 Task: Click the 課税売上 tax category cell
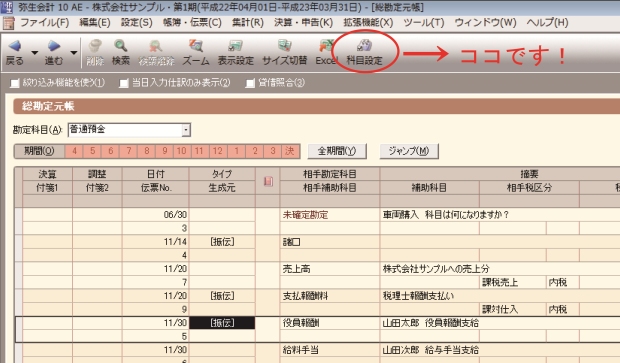click(x=512, y=282)
